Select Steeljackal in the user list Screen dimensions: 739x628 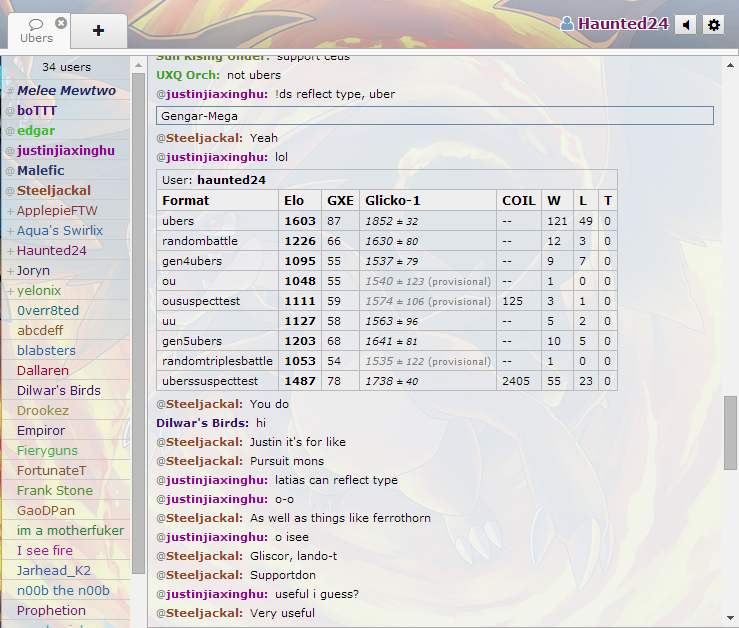pos(54,191)
